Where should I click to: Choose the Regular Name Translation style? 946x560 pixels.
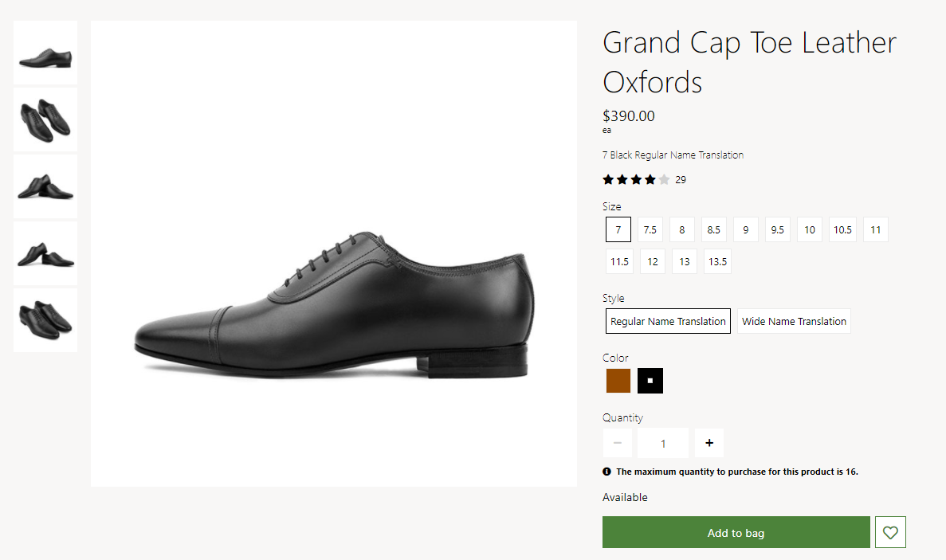tap(668, 321)
